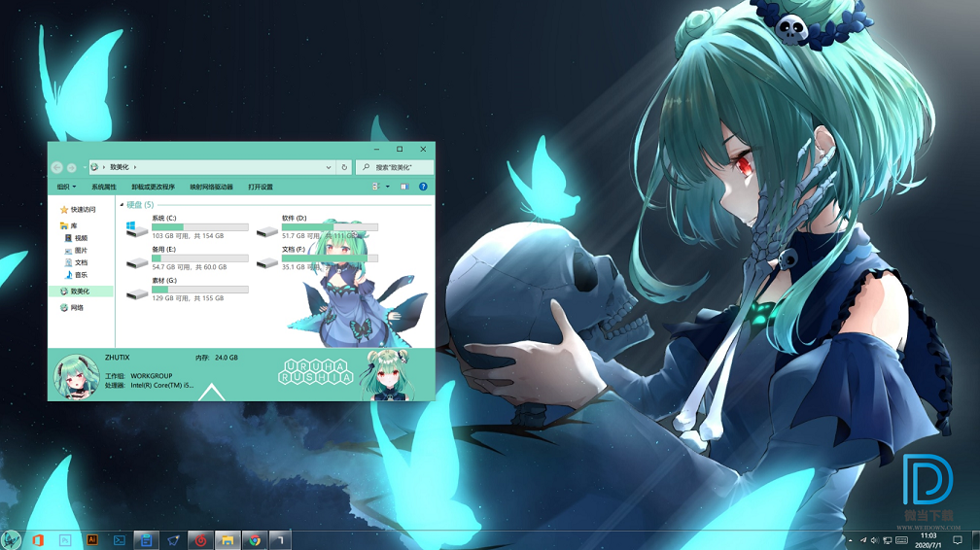980x550 pixels.
Task: Go forward with the Explorer forward arrow
Action: (71, 167)
